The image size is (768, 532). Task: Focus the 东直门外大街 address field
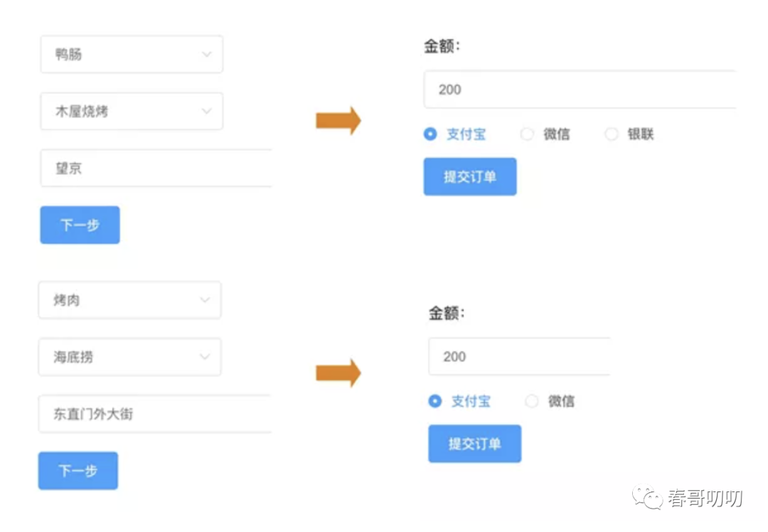(x=155, y=414)
